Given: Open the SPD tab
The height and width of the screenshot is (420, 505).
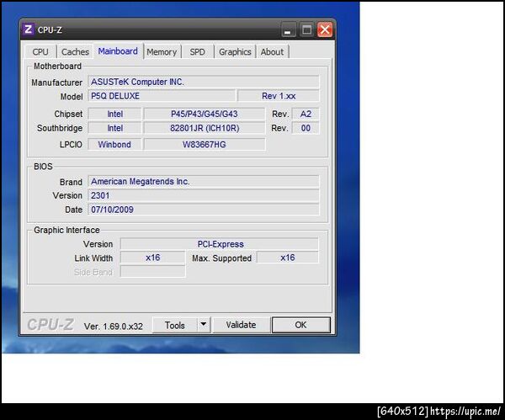Looking at the screenshot, I should coord(197,52).
